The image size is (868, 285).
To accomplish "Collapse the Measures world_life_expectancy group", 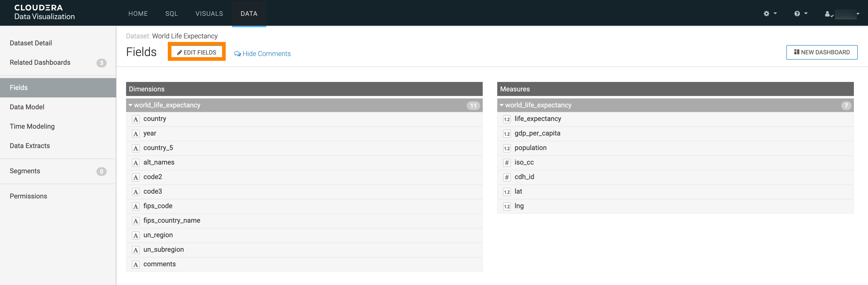I will tap(502, 105).
